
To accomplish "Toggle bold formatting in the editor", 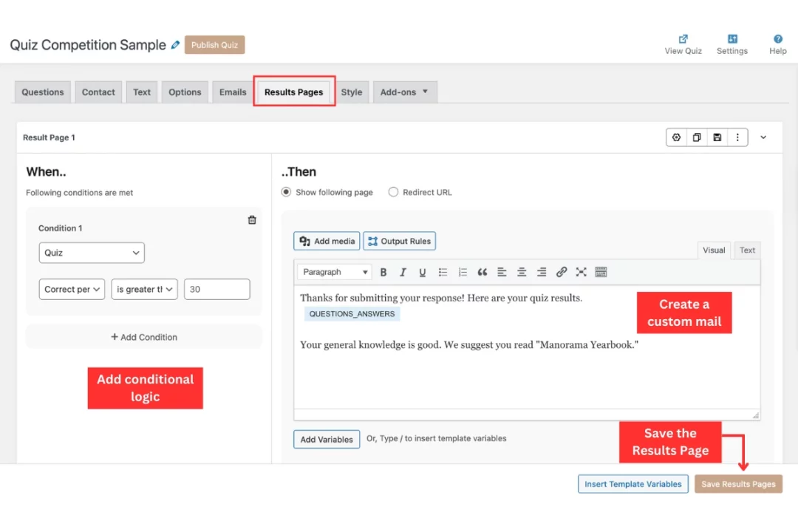I will point(383,272).
